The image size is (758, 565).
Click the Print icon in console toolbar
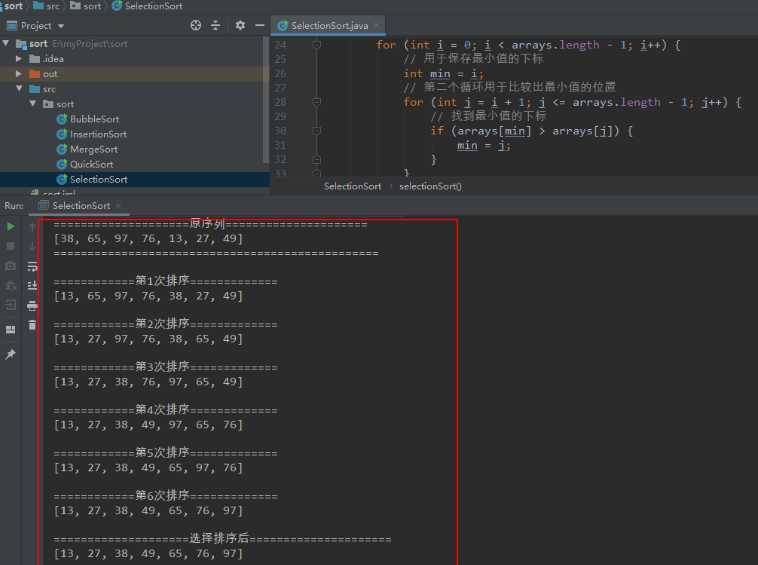point(32,305)
